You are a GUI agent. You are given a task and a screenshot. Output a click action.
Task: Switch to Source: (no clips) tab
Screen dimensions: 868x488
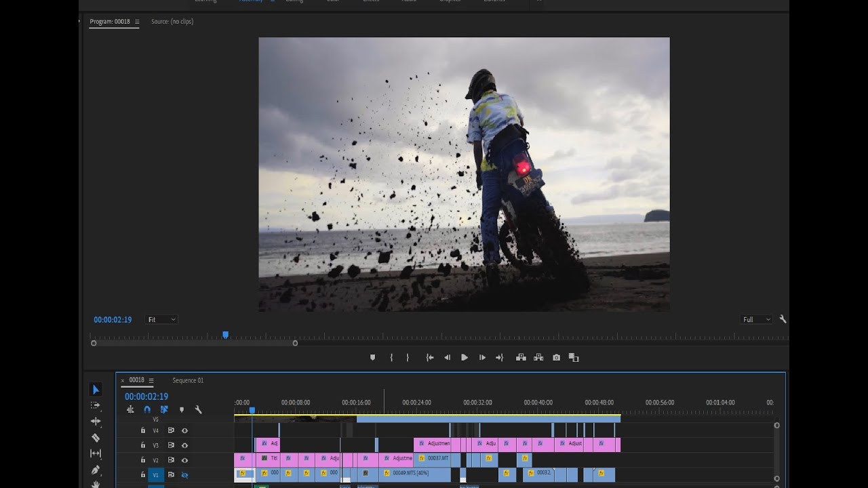[x=172, y=22]
